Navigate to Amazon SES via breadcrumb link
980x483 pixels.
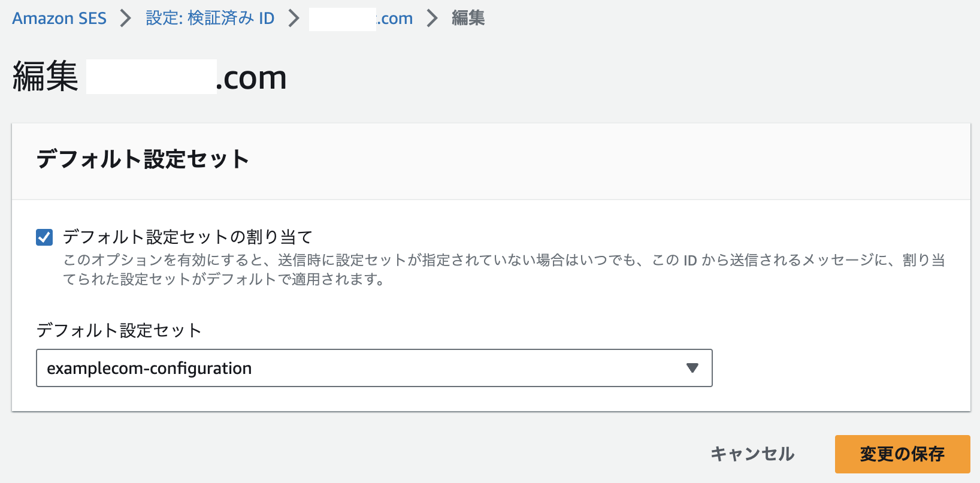(58, 18)
